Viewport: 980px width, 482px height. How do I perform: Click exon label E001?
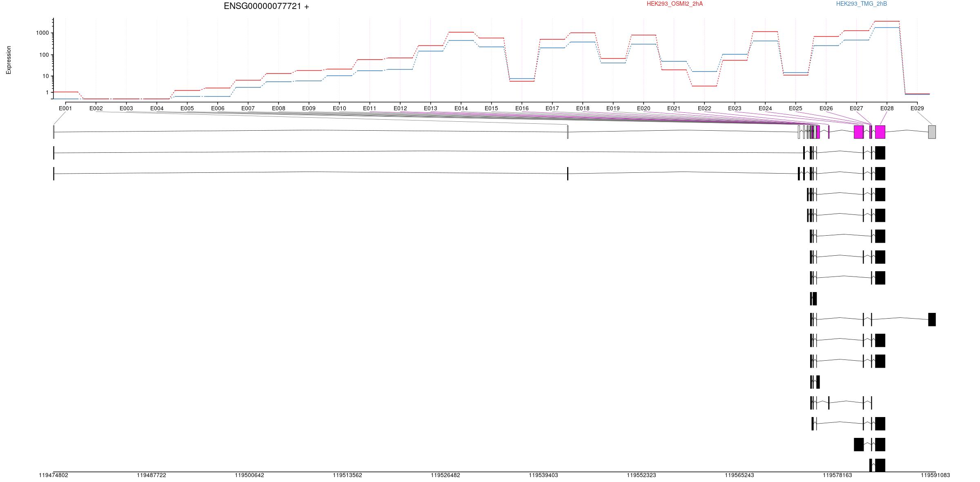tap(65, 108)
